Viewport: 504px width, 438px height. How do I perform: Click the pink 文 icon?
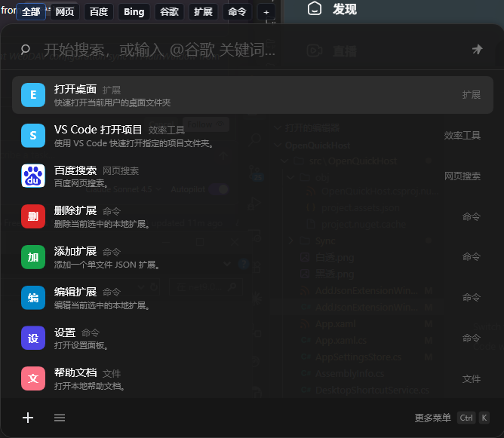[x=33, y=378]
